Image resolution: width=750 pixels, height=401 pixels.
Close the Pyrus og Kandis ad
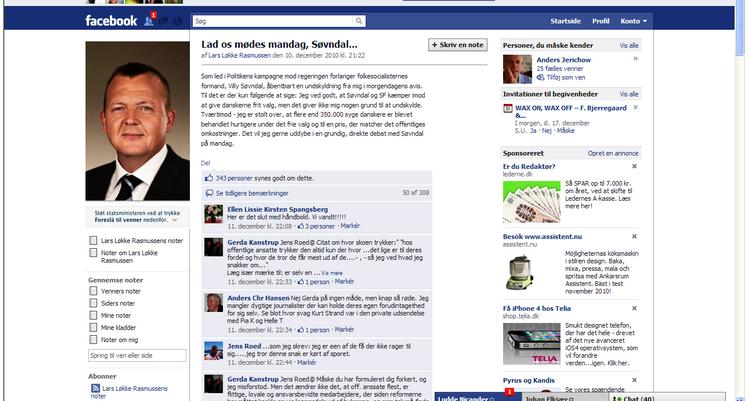click(634, 380)
